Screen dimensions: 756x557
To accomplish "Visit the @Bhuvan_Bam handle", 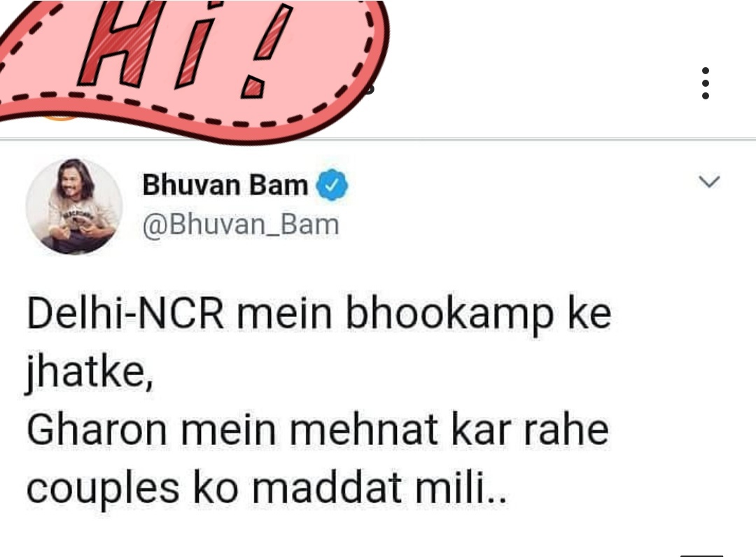I will click(241, 225).
